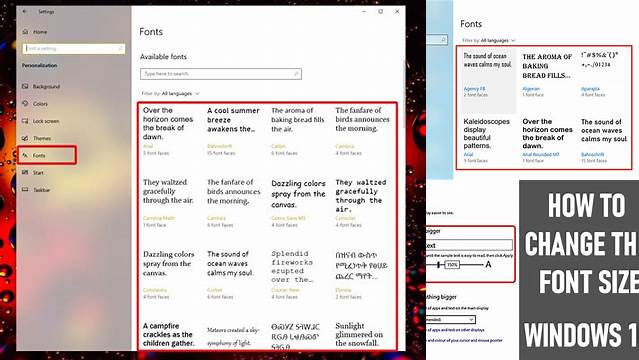Click the back arrow in Settings title bar
This screenshot has height=360, width=639.
coord(25,11)
